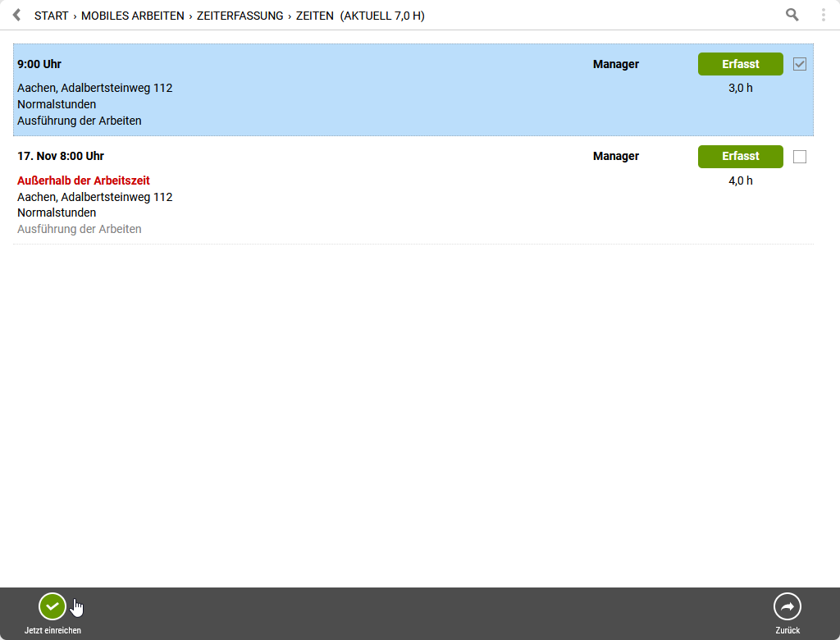Select the 9:00 Uhr time entry title

(39, 64)
